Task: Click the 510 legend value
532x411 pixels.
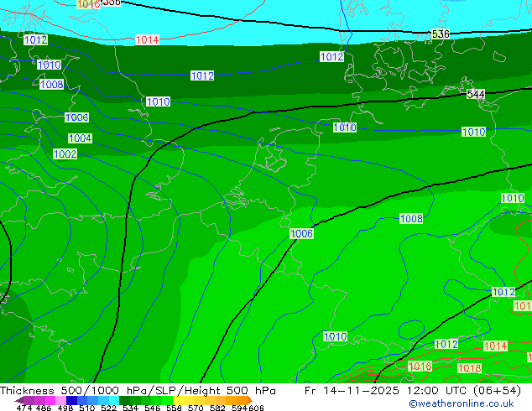Action: [87, 408]
